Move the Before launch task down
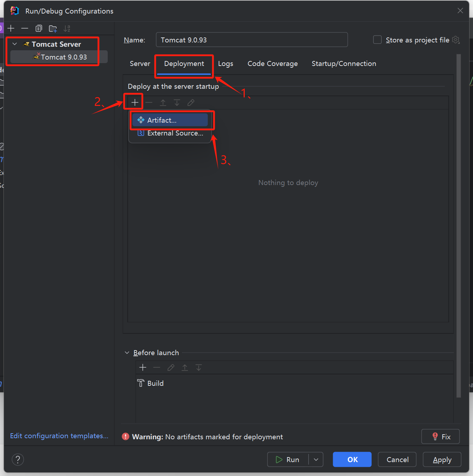The width and height of the screenshot is (473, 476). (199, 367)
